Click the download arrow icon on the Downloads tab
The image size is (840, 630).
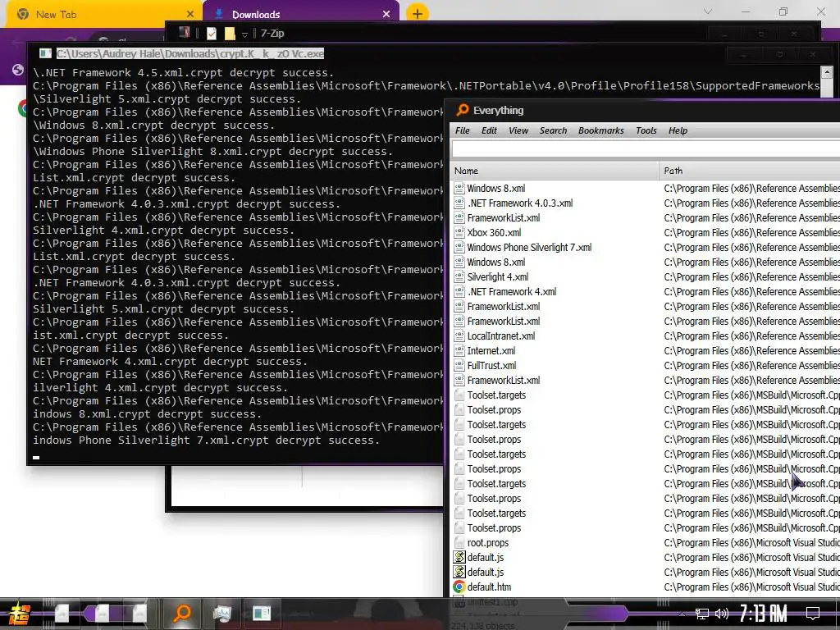tap(219, 15)
